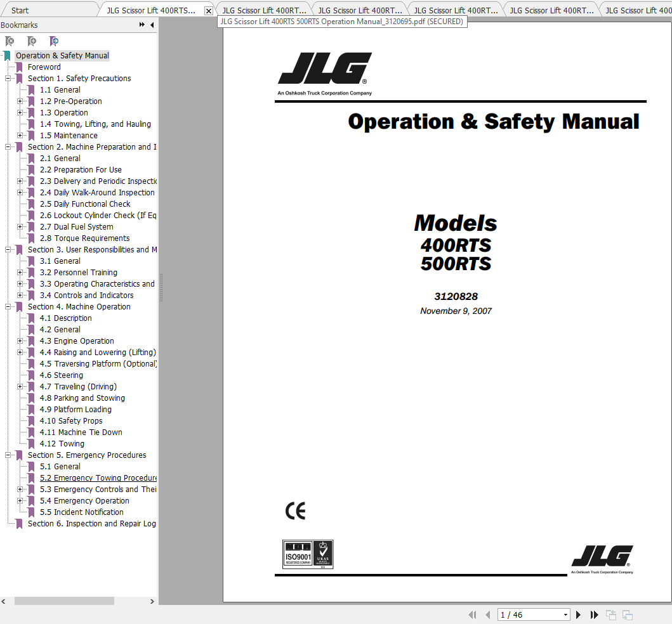
Task: Switch to second JLG Scissor Lift tab
Action: (x=264, y=10)
